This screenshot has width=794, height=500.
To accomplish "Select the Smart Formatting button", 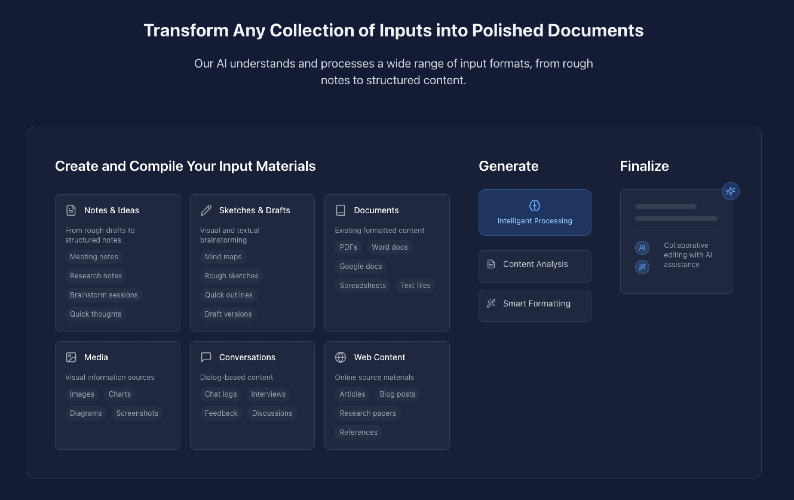I will click(x=535, y=305).
